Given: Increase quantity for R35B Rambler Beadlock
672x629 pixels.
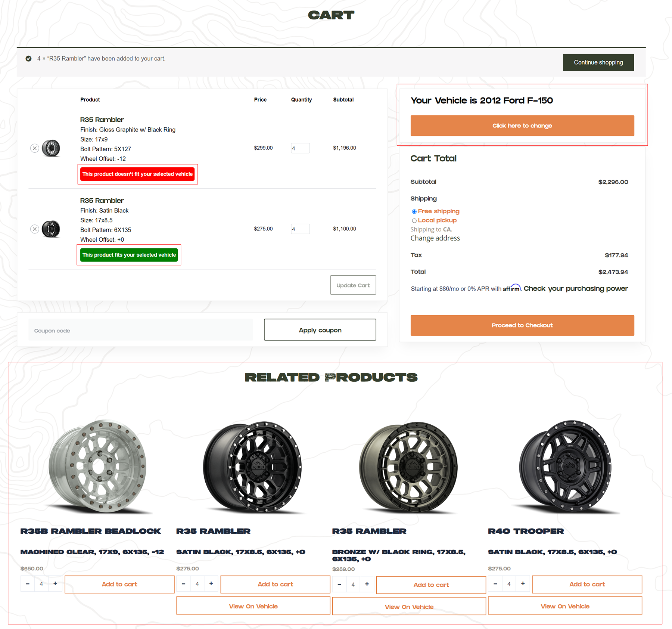Looking at the screenshot, I should [55, 584].
